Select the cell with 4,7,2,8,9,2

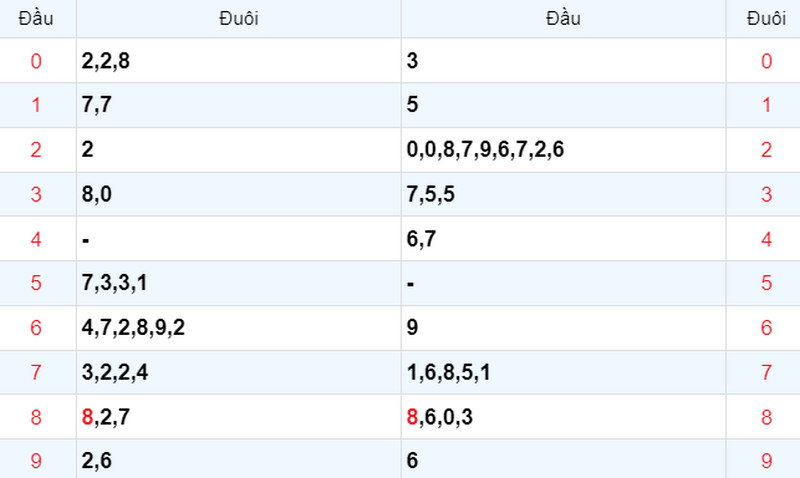coord(239,328)
